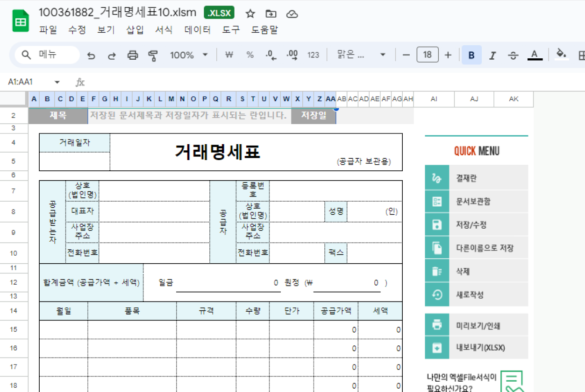This screenshot has width=585, height=392.
Task: Open the 수정 menu
Action: [78, 30]
